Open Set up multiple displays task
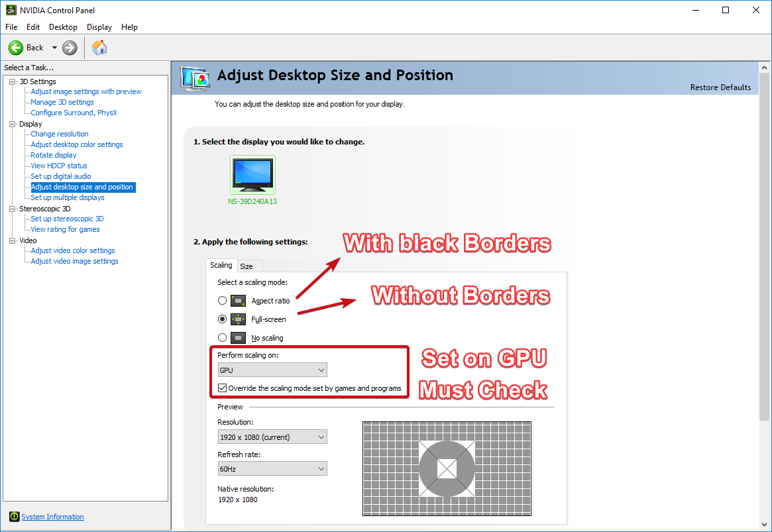 pyautogui.click(x=68, y=197)
